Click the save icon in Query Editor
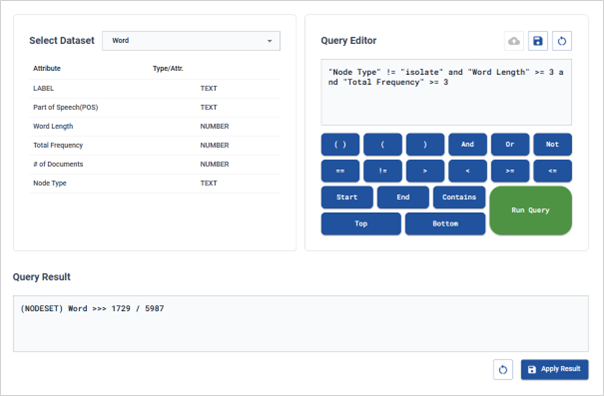 [x=538, y=41]
